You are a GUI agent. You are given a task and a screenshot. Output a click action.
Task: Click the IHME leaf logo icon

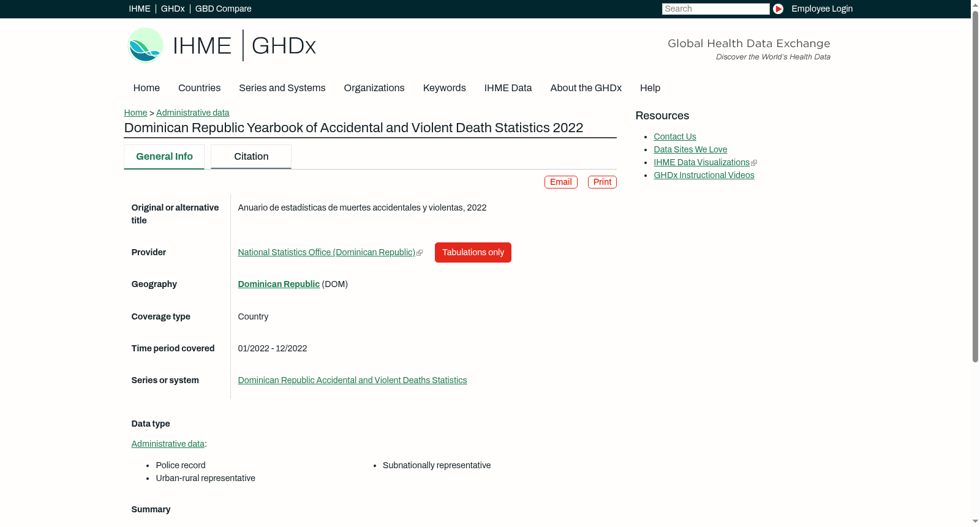pyautogui.click(x=145, y=45)
